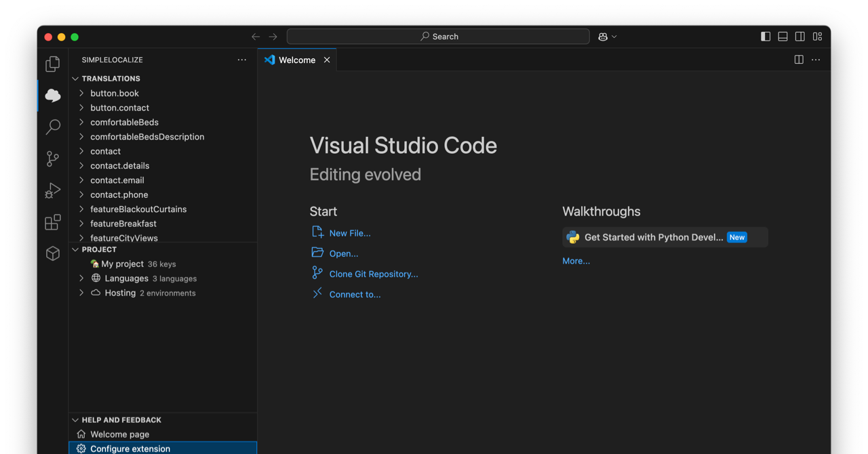Open SimpleLocalize panel ellipsis menu

point(242,60)
